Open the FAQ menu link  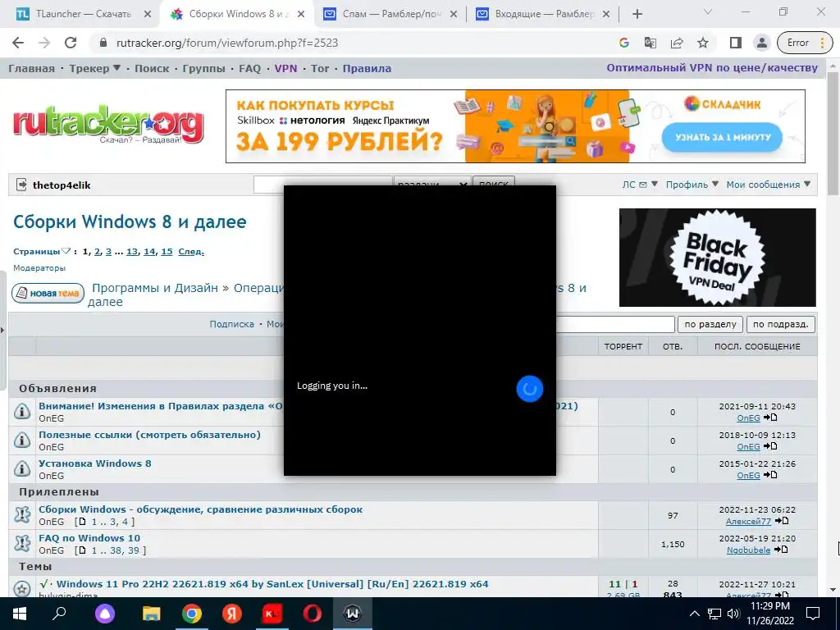(x=249, y=69)
